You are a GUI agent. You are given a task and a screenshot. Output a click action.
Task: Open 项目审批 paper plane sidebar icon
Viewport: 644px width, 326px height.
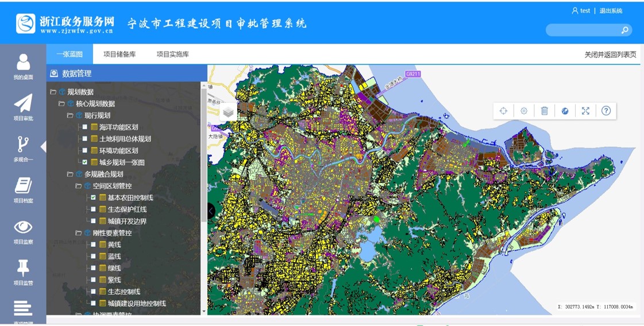point(23,107)
